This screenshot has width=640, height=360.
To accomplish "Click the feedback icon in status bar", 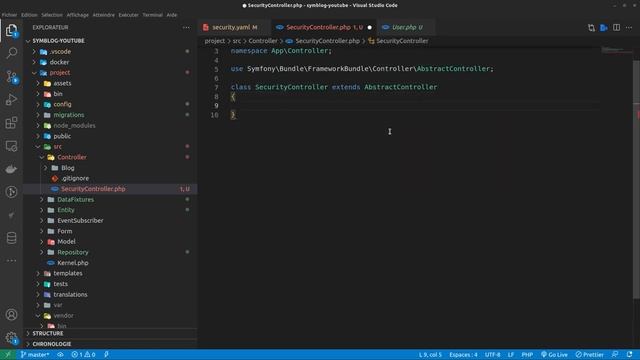I will [x=615, y=355].
